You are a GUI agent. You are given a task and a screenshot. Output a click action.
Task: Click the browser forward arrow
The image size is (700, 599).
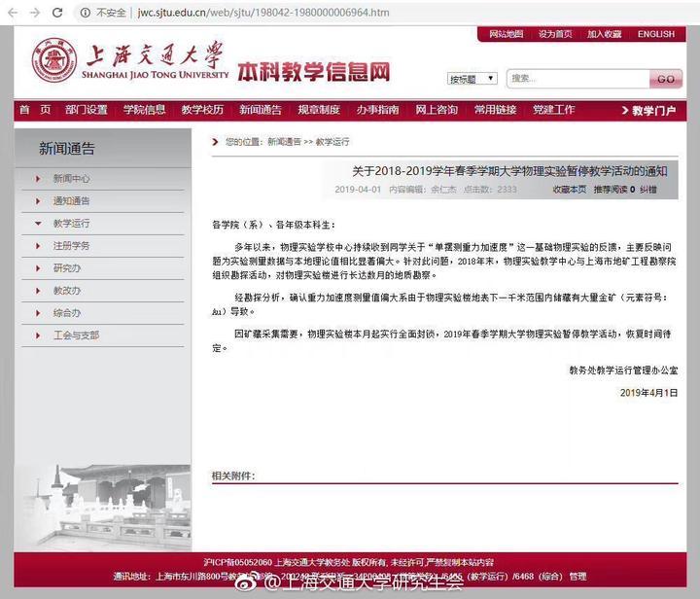tap(35, 13)
